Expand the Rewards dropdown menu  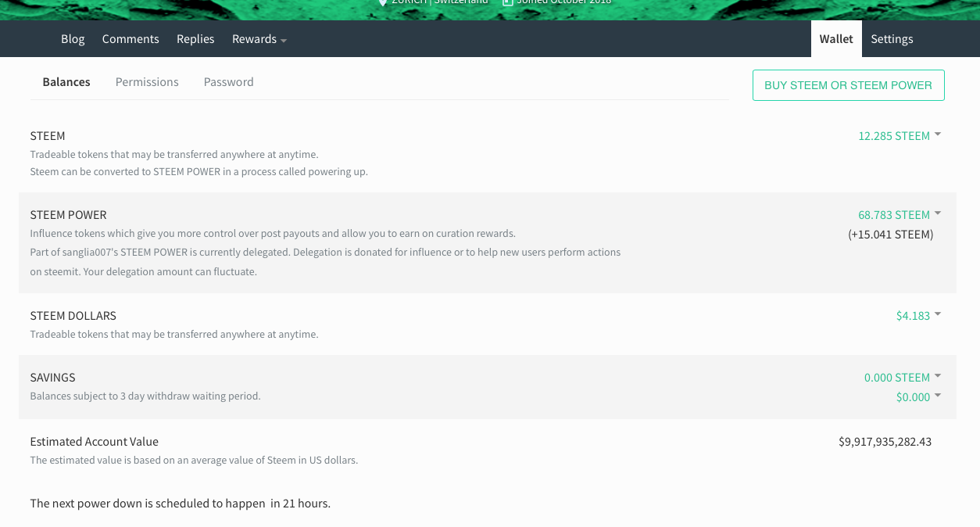pos(259,39)
